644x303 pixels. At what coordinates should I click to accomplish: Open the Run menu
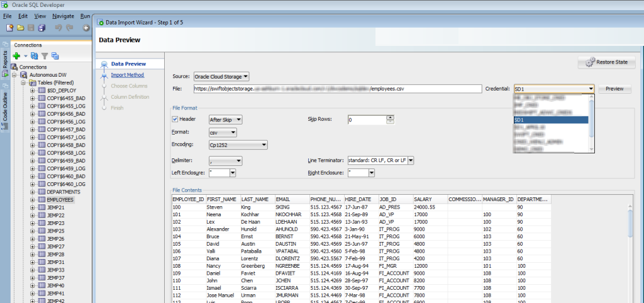click(x=85, y=16)
